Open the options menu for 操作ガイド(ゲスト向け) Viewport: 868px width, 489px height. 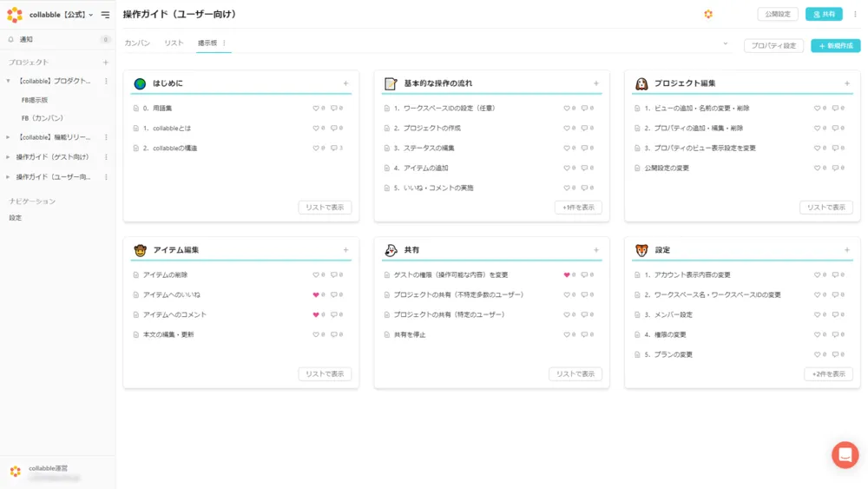point(106,157)
